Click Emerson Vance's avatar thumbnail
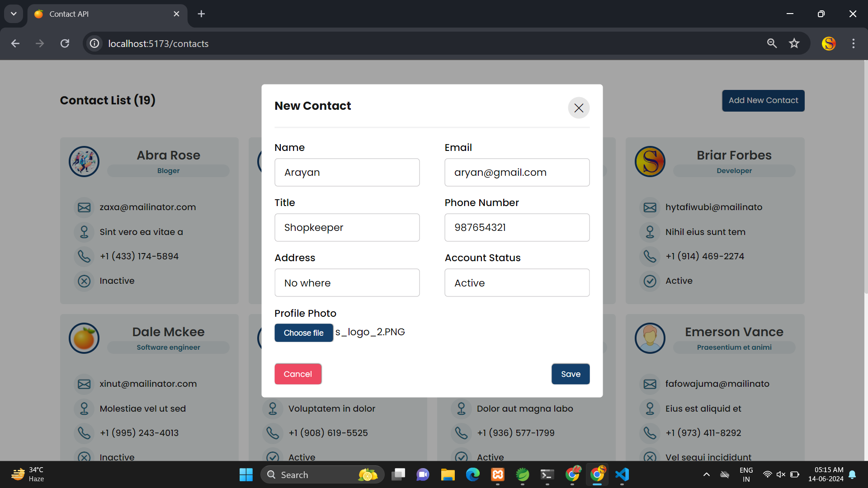This screenshot has width=868, height=488. 650,338
